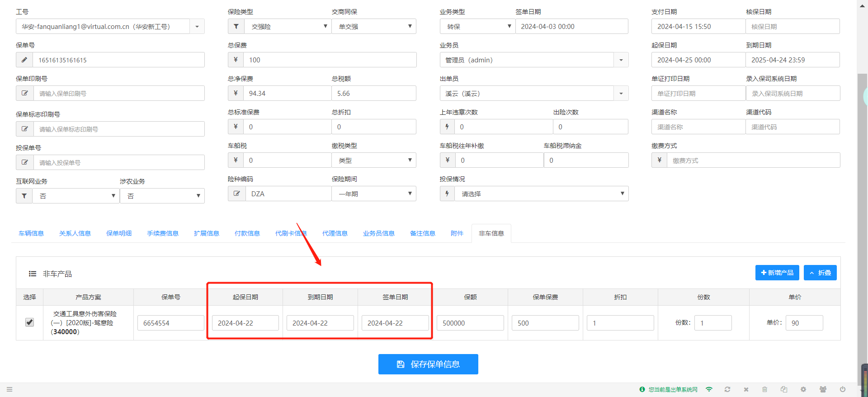The image size is (868, 397).
Task: Click the edit icon beside 保单标志印刷号
Action: pos(25,129)
